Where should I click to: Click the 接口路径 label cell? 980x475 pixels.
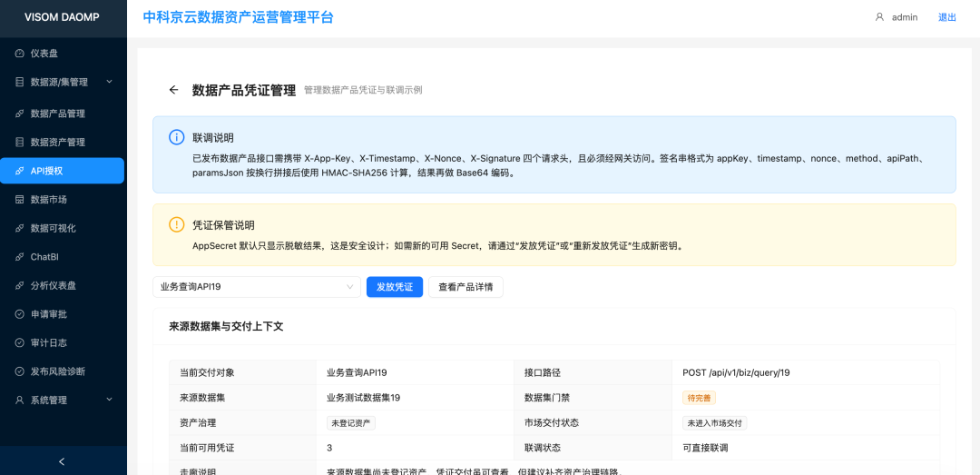(593, 372)
